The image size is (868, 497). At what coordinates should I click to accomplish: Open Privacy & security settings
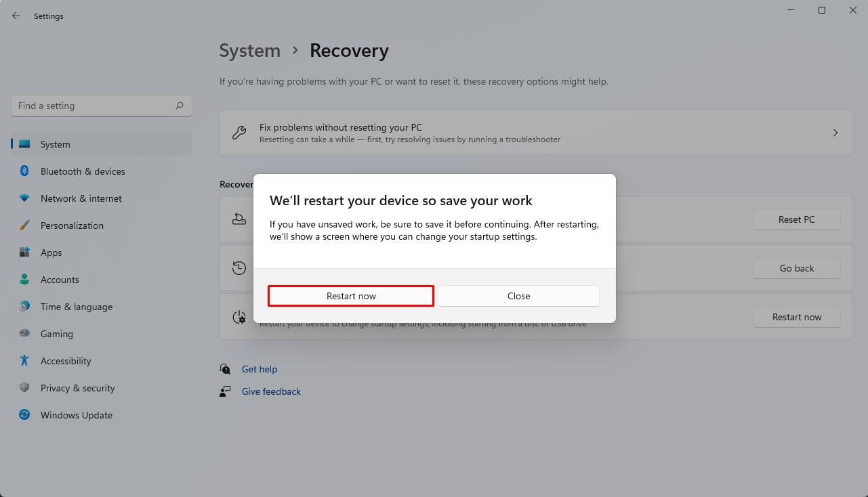[x=77, y=388]
